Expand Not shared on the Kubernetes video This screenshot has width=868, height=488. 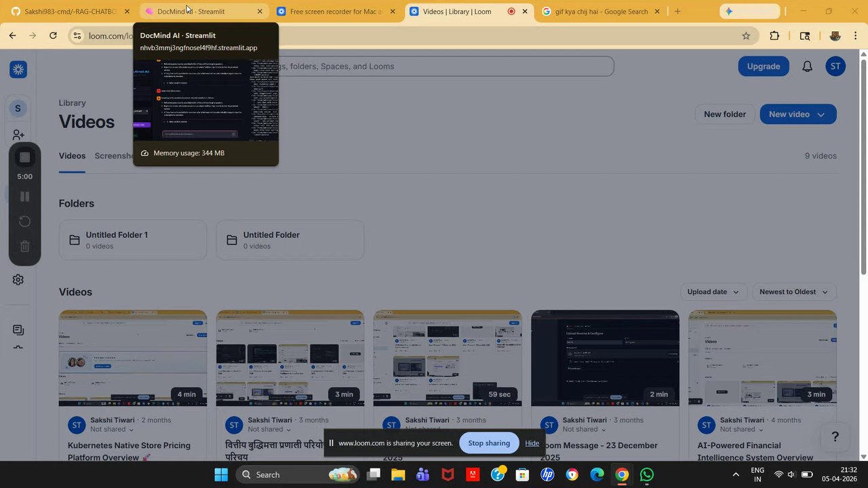coord(112,430)
